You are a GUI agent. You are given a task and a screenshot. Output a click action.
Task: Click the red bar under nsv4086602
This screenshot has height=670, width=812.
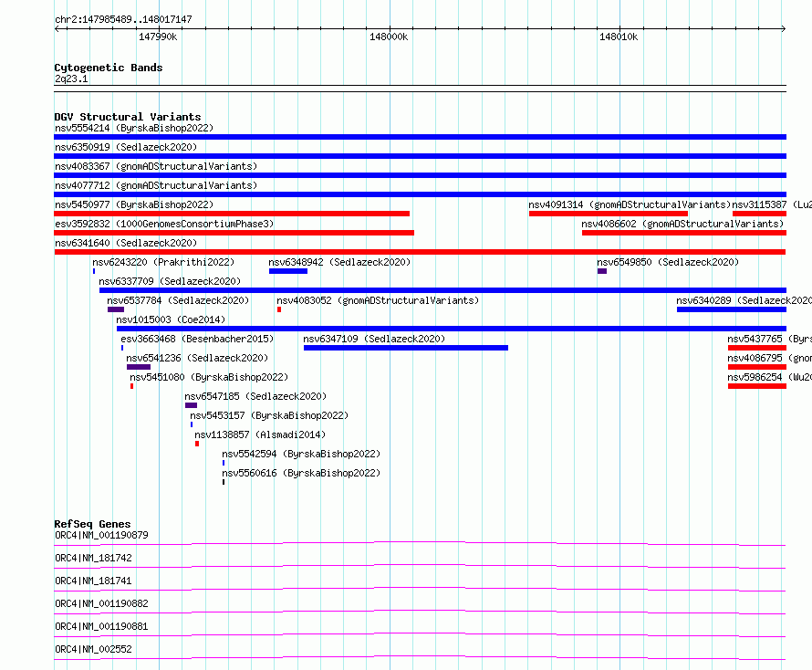coord(684,233)
